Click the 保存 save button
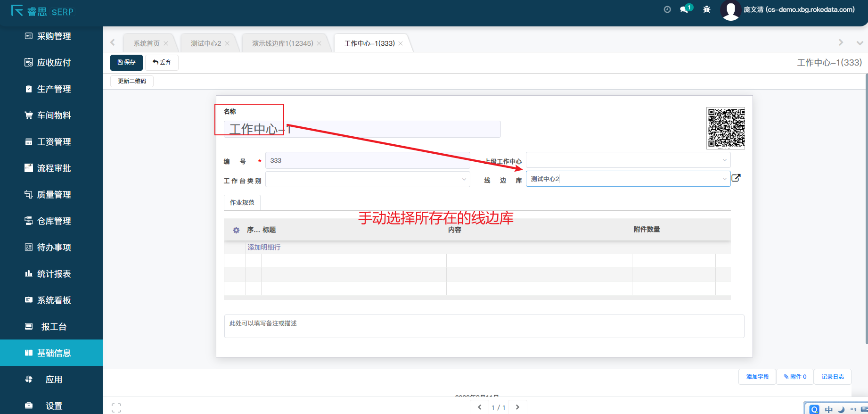 126,62
